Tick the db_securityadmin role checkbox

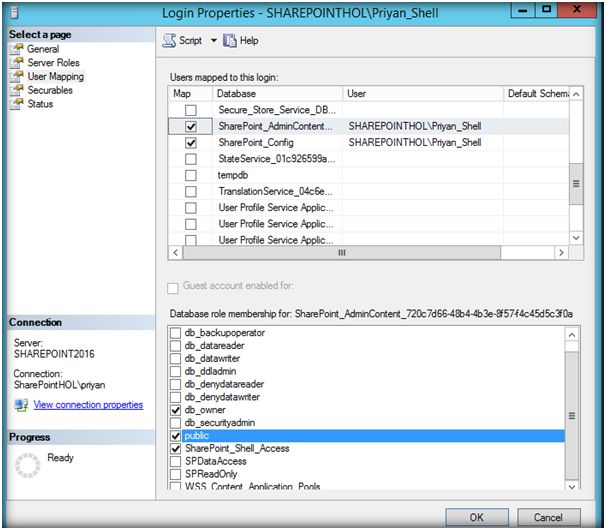tap(175, 423)
